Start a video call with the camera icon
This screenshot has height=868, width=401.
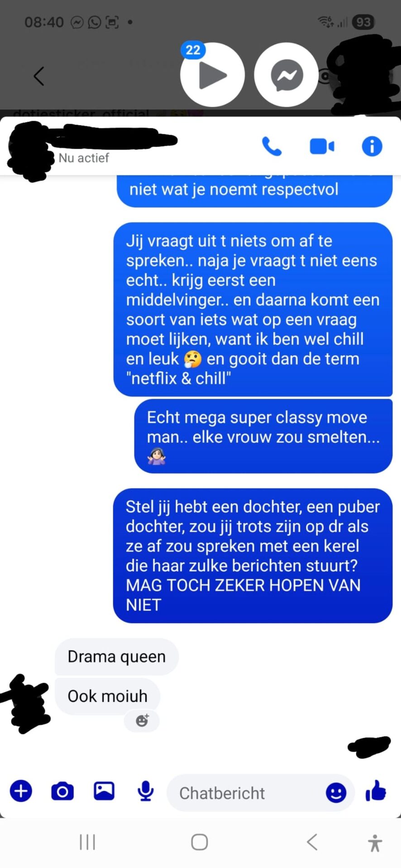pyautogui.click(x=322, y=146)
